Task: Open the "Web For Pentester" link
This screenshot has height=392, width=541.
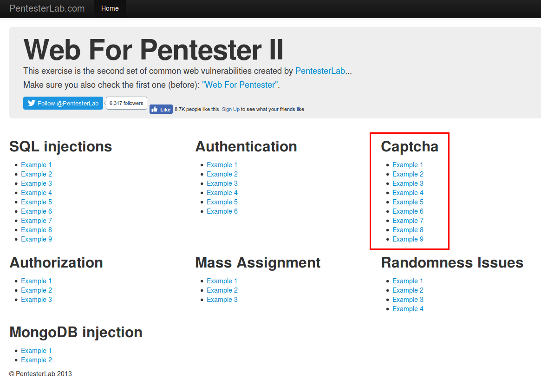Action: 240,85
